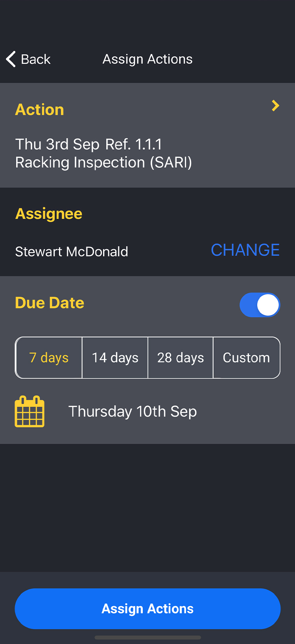Tap the yellow calendar icon

(x=29, y=411)
